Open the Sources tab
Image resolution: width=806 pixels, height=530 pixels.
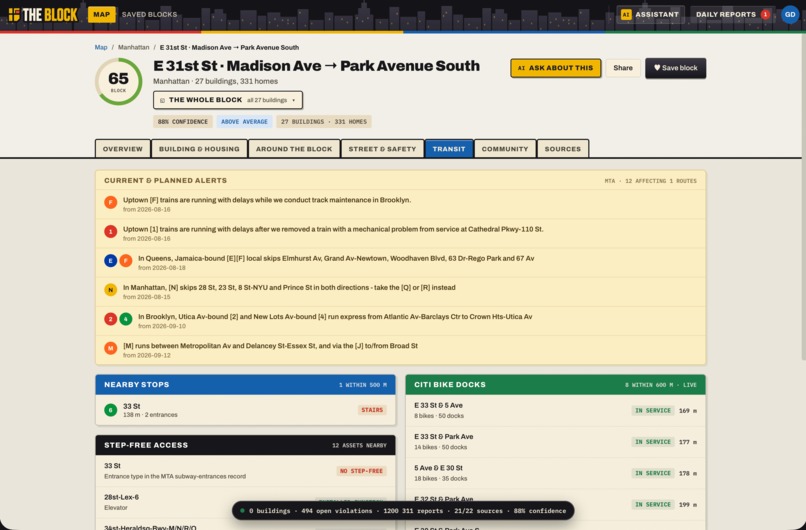pyautogui.click(x=562, y=149)
